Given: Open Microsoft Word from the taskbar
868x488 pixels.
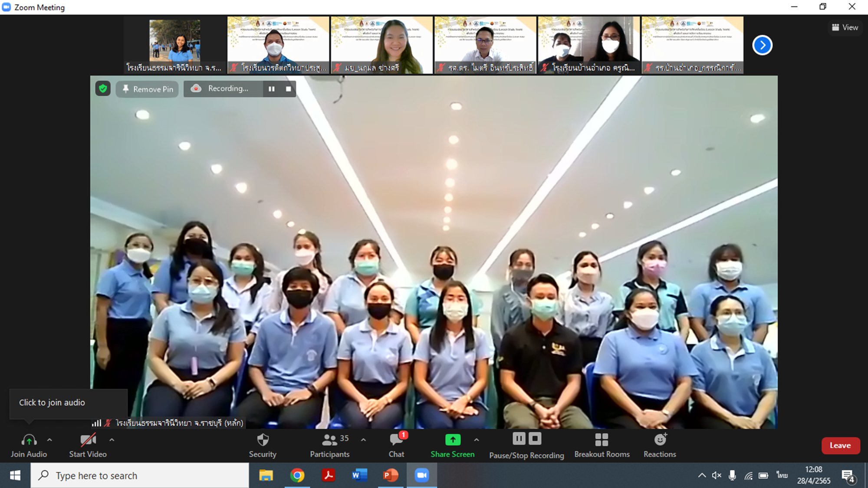Looking at the screenshot, I should point(360,475).
